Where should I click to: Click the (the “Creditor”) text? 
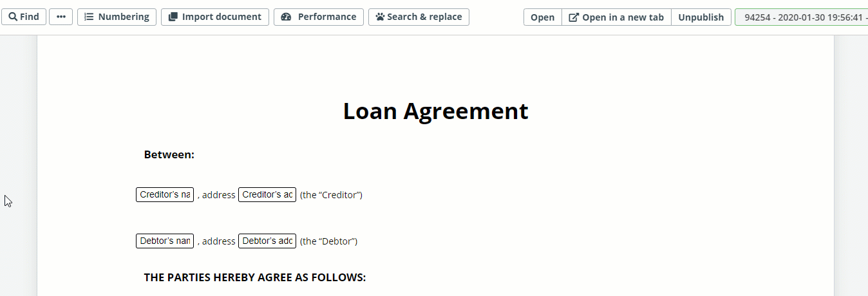(331, 195)
